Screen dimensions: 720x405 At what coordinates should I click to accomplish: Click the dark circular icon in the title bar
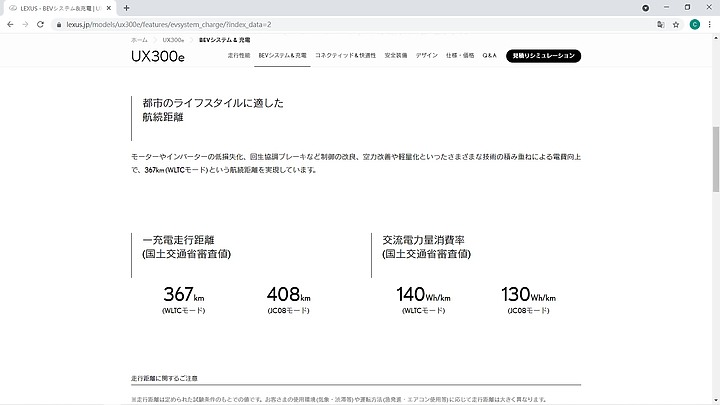click(646, 8)
